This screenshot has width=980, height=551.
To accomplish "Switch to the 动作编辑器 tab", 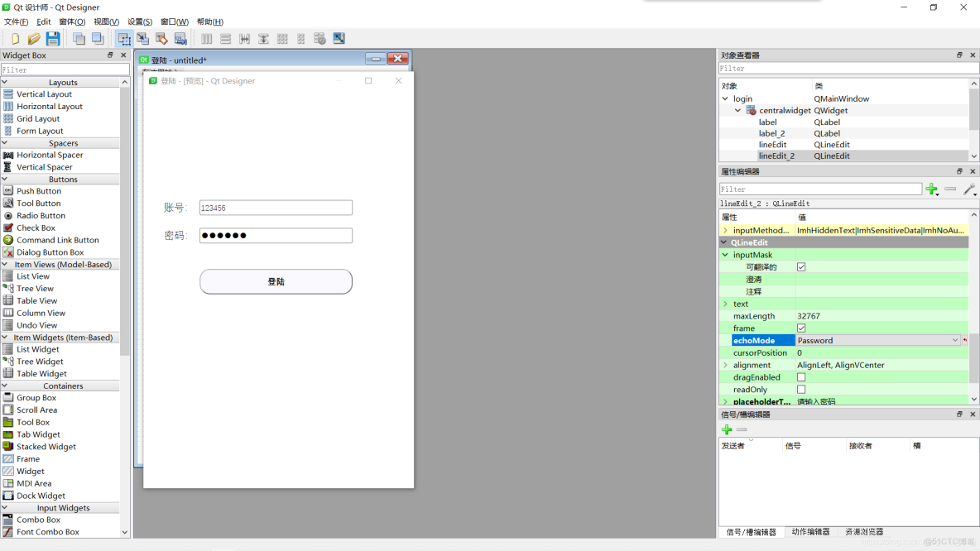I will click(x=810, y=532).
